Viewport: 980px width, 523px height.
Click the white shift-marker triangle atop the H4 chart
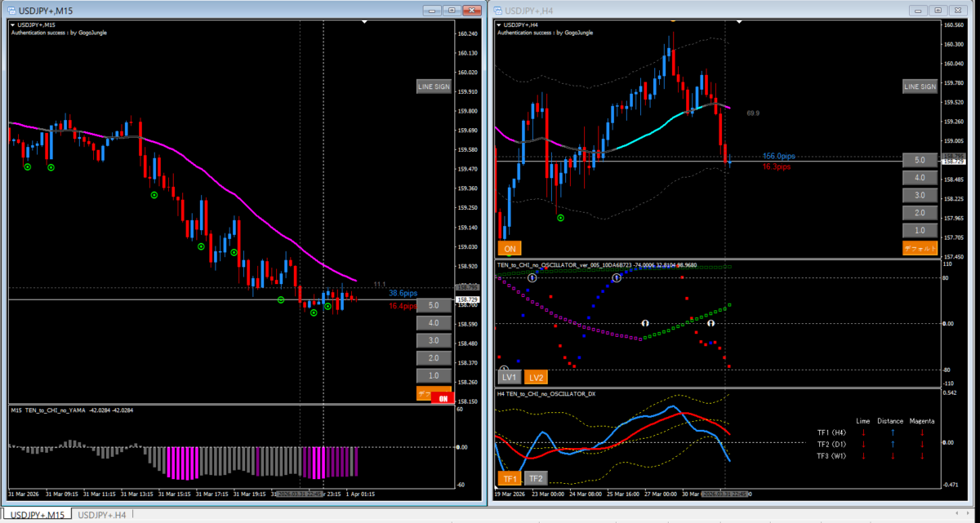[738, 22]
